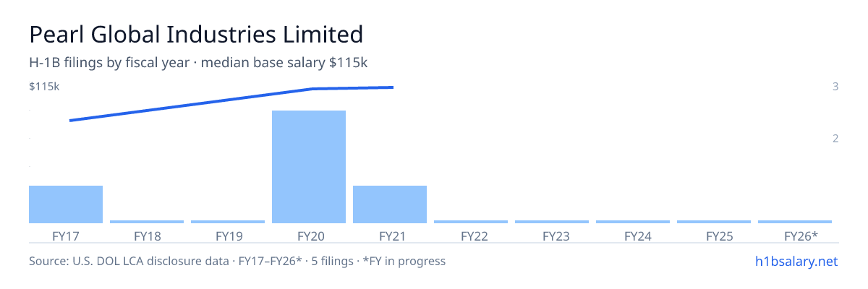
Task: Click the FY20 axis label
Action: [x=309, y=236]
